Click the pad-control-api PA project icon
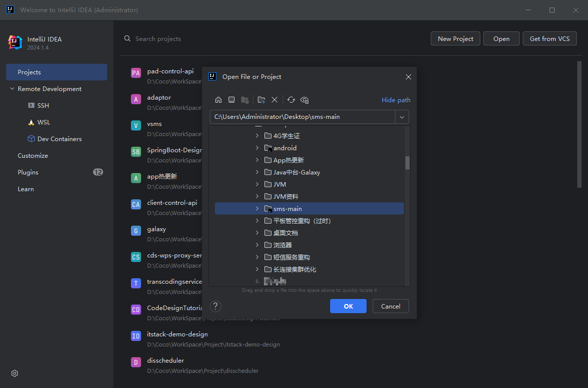588x388 pixels. click(x=135, y=73)
